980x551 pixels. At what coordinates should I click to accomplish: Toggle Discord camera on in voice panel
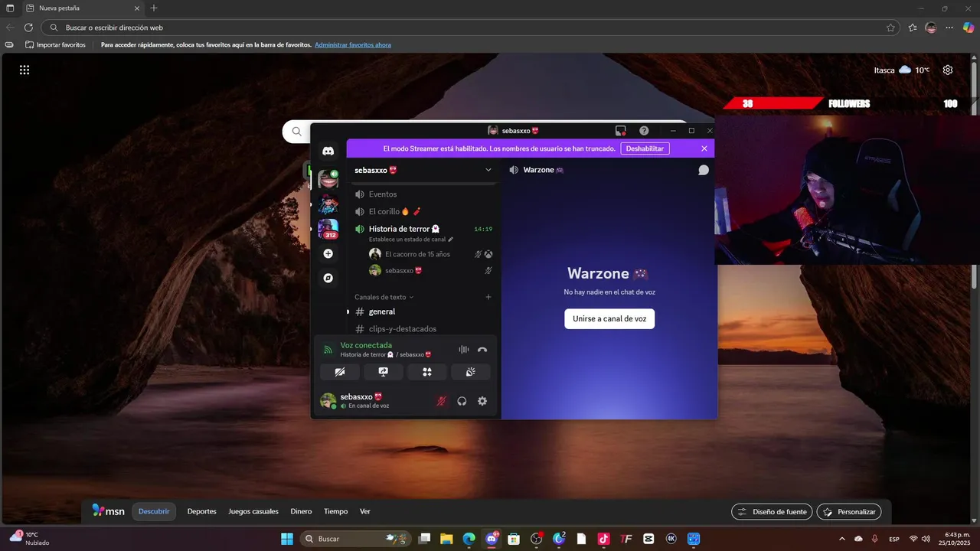pos(340,372)
